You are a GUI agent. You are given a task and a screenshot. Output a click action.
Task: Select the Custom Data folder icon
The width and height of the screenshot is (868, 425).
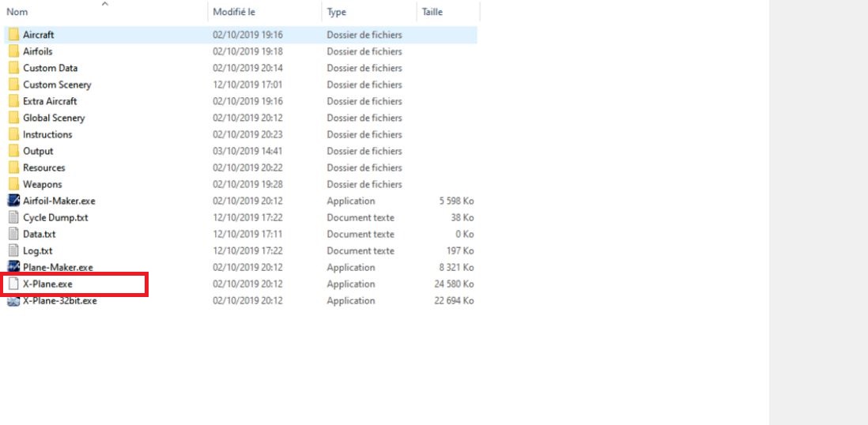tap(14, 68)
